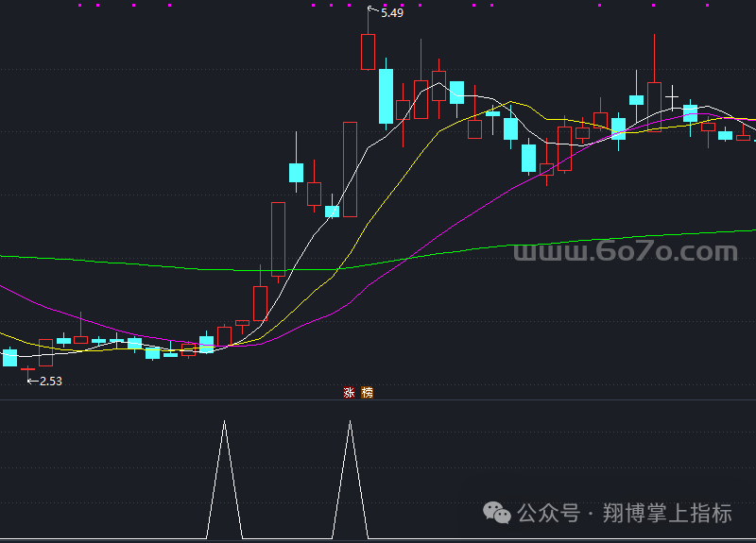The height and width of the screenshot is (543, 756).
Task: Click the orange 榜 badge icon
Action: point(367,392)
